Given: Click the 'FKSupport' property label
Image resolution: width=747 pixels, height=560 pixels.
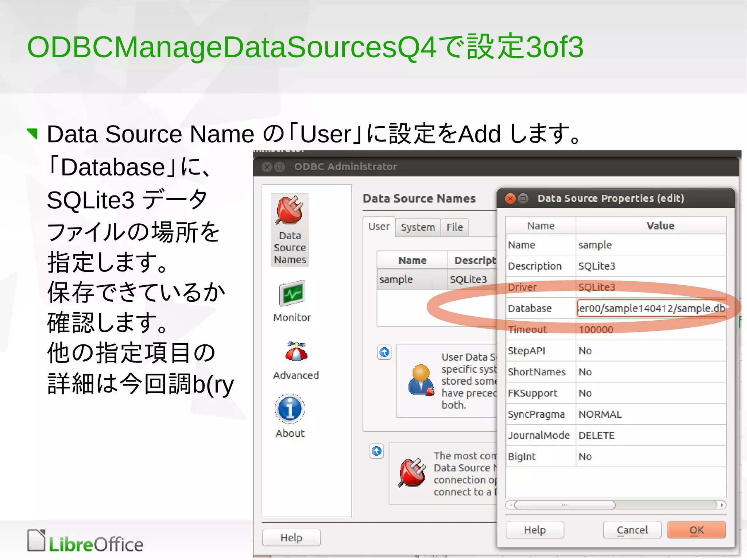Looking at the screenshot, I should (x=533, y=393).
